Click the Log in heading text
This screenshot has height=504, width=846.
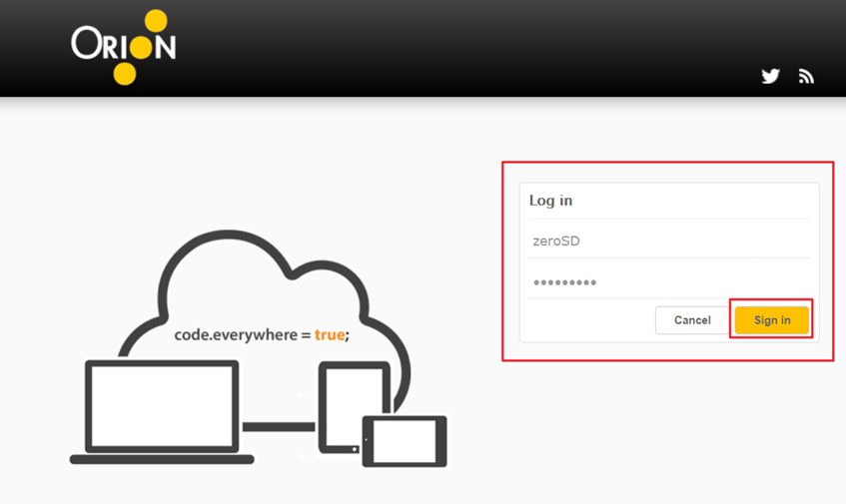[551, 201]
